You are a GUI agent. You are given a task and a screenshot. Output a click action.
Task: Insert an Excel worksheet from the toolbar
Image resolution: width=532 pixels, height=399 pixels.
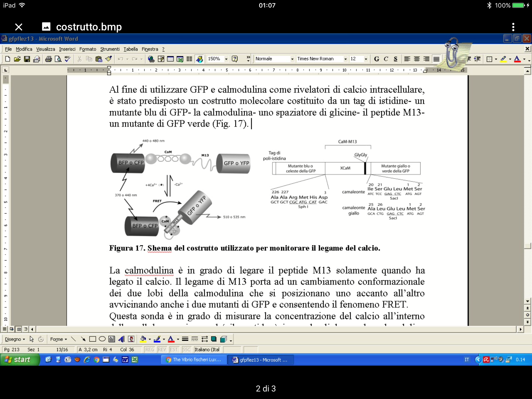(x=180, y=59)
